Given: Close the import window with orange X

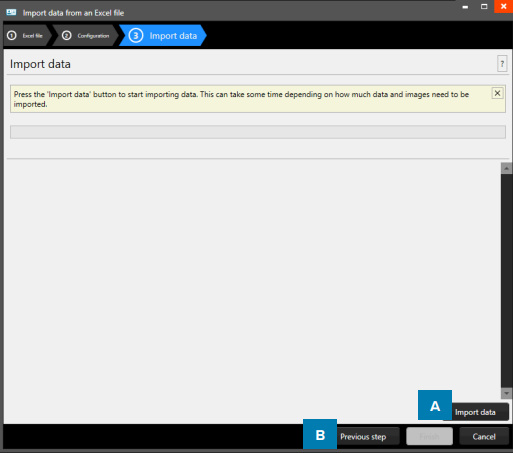Looking at the screenshot, I should (x=503, y=7).
